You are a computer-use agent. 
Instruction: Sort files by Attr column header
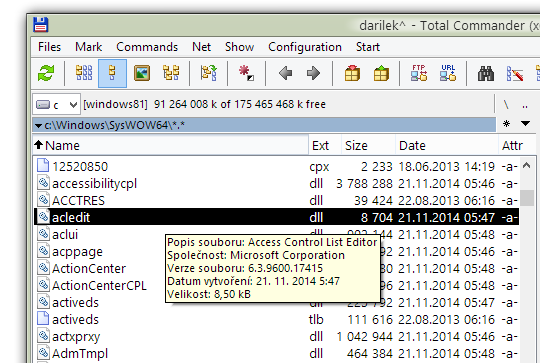pyautogui.click(x=517, y=145)
